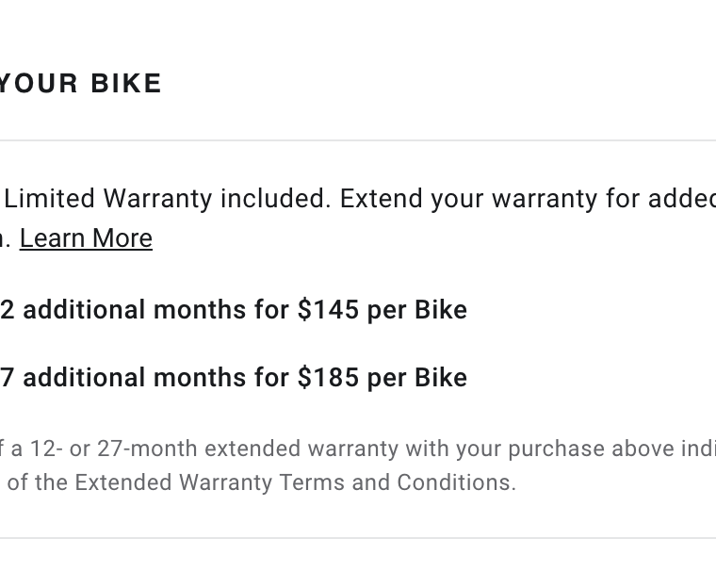716x588 pixels.
Task: Choose the $185 per Bike warranty option
Action: tap(234, 378)
